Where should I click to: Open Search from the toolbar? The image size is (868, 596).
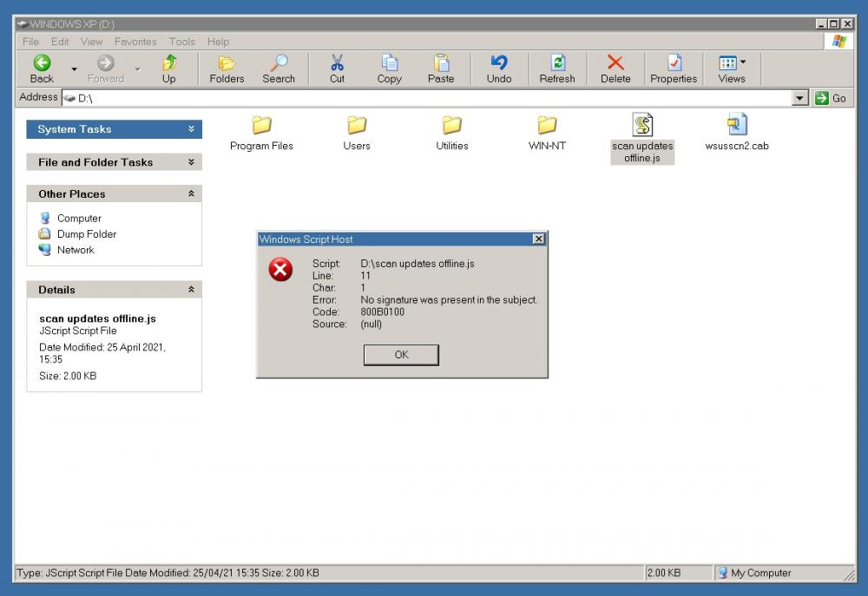pos(279,63)
